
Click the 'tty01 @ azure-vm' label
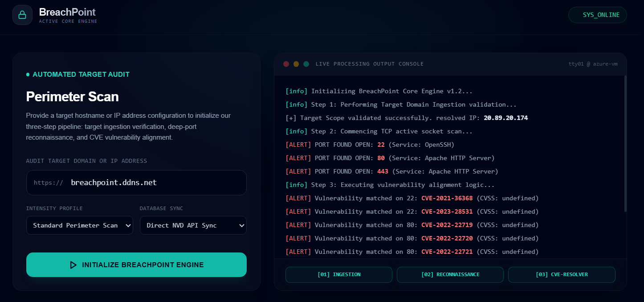pos(593,64)
